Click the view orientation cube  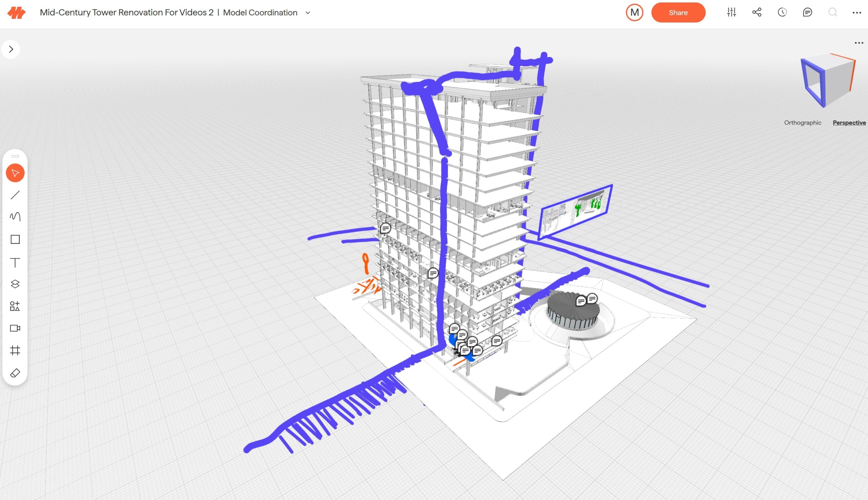(827, 81)
